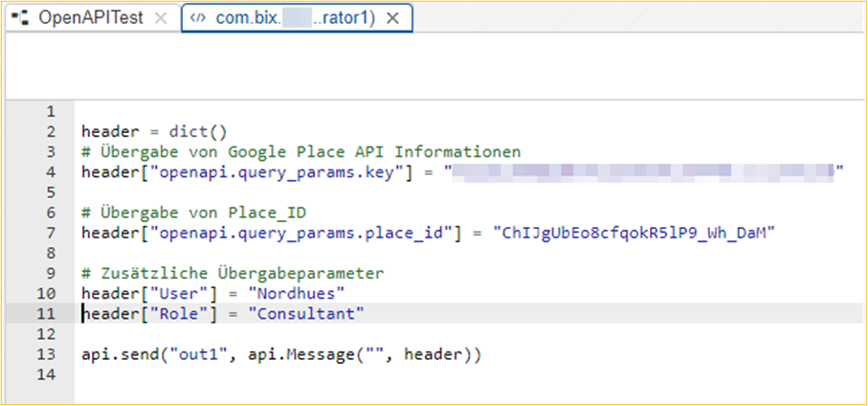Screen dimensions: 868x406
Task: Click the blurred API key string value
Action: coord(641,171)
